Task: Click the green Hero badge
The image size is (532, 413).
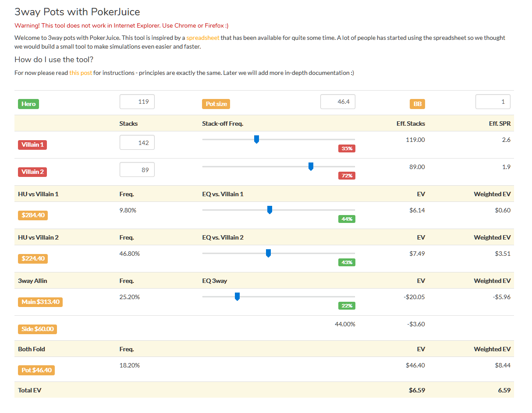Action: 28,104
